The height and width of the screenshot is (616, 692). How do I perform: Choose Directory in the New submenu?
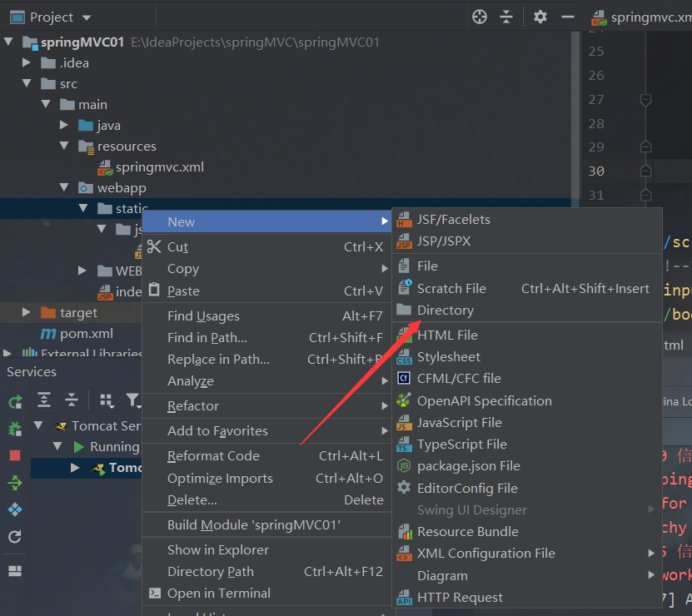click(527, 310)
